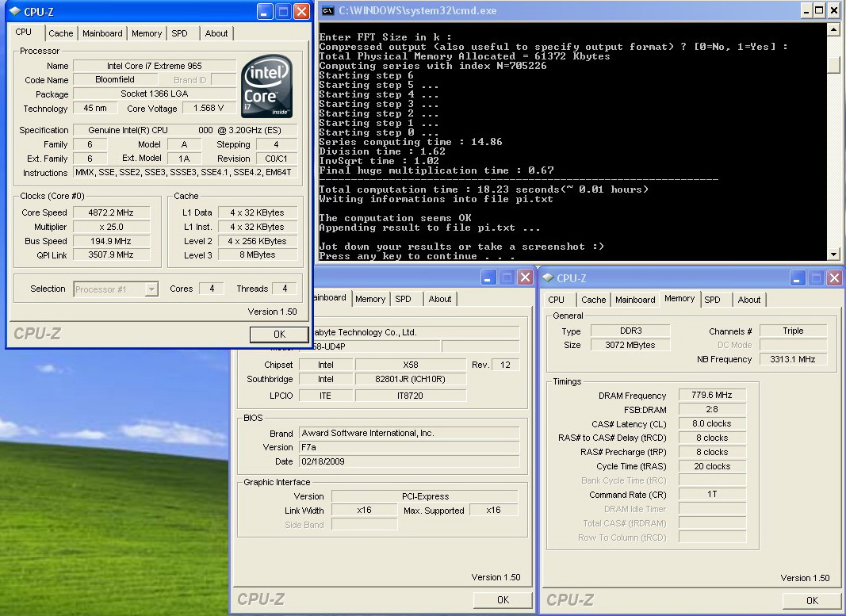Click processor name Intel Core i7 Extreme 965
This screenshot has width=846, height=616.
point(155,66)
